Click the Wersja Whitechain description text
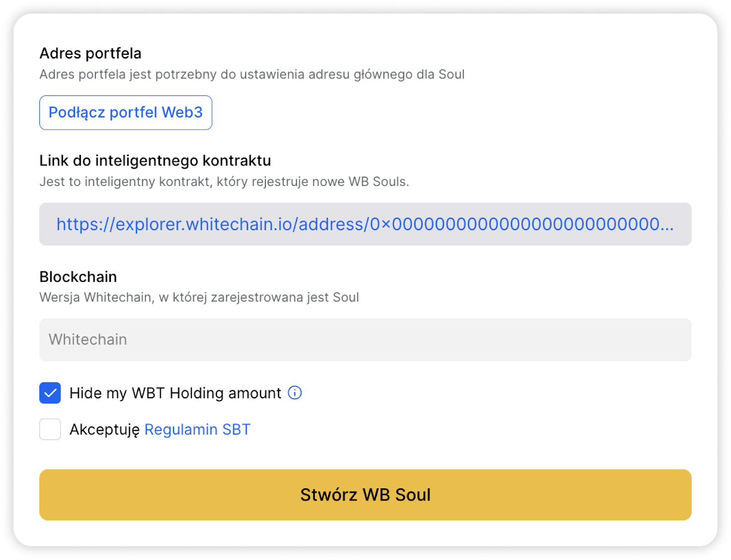 pos(199,297)
